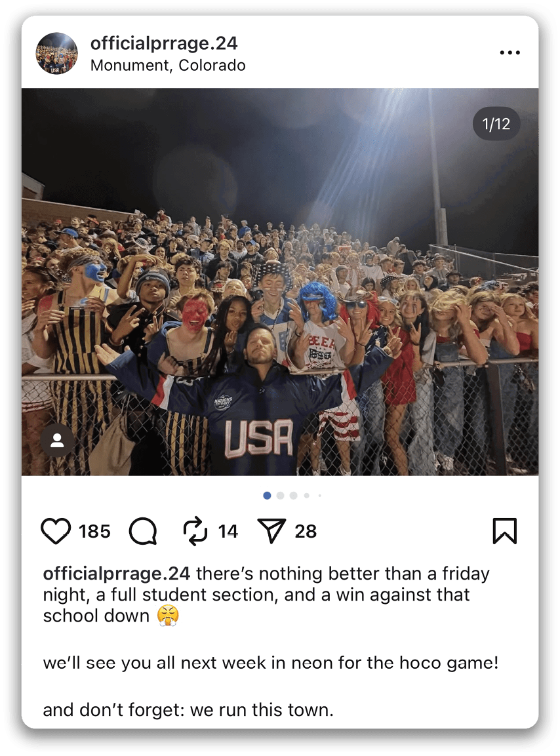
Task: Open the Monument, Colorado location link
Action: 168,65
